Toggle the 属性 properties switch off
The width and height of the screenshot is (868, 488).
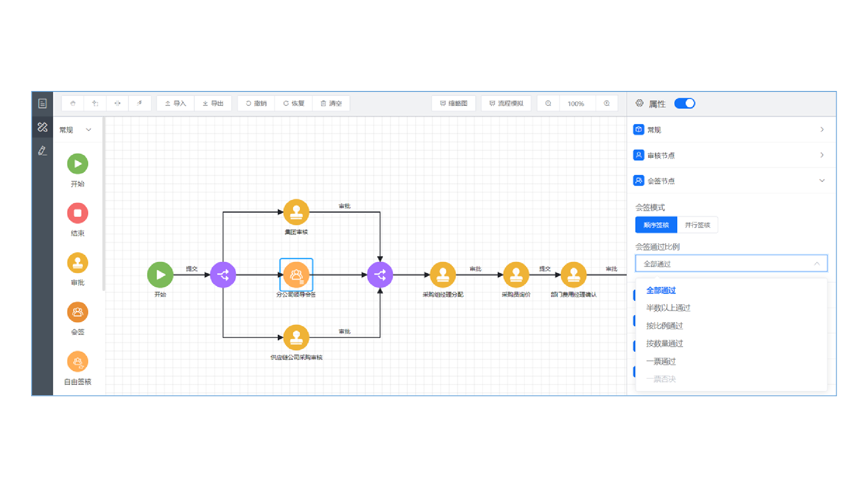pos(685,104)
